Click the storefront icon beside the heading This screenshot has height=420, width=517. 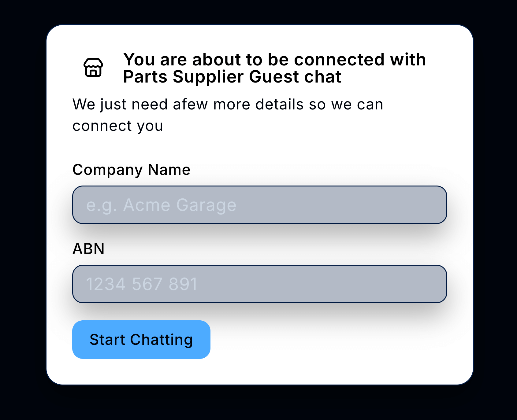coord(93,68)
